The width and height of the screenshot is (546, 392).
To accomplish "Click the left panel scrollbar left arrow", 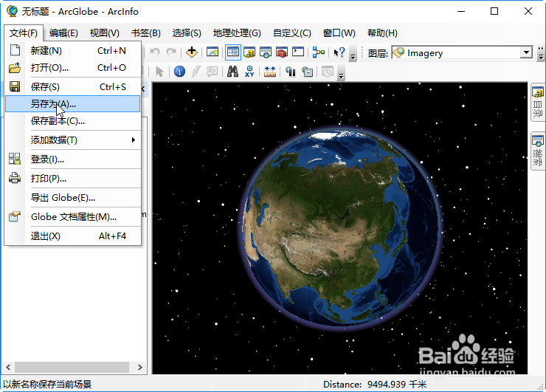I will (x=8, y=367).
